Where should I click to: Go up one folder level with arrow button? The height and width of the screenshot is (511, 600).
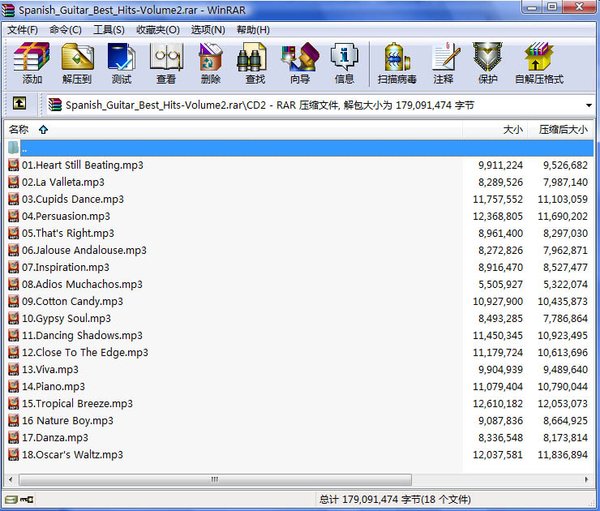click(x=20, y=103)
